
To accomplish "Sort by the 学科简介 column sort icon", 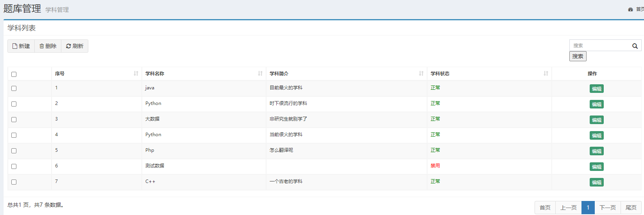I will (x=421, y=73).
